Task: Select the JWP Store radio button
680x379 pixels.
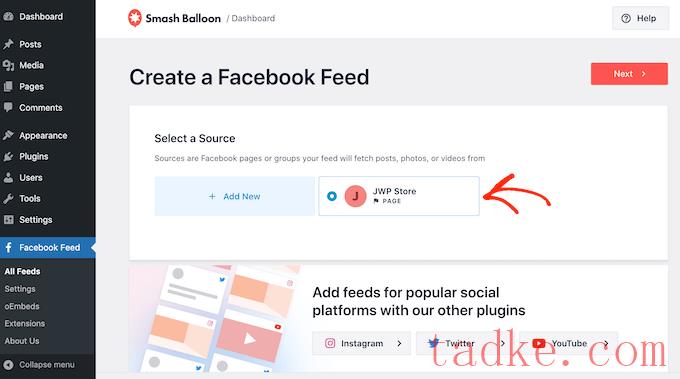Action: (x=332, y=196)
